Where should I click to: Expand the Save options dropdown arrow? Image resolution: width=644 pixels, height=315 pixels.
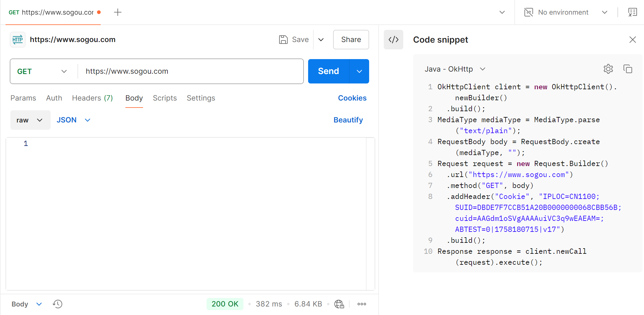[321, 40]
